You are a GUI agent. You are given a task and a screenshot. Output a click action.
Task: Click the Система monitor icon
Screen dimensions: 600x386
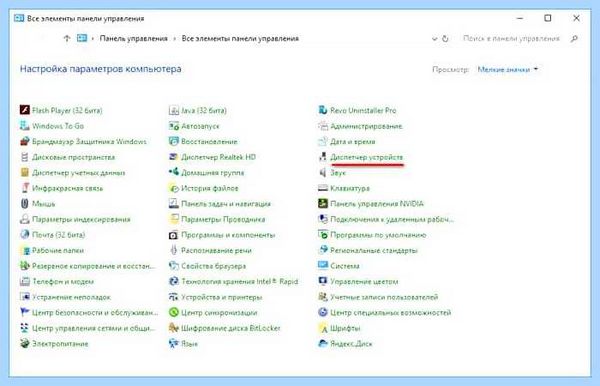pos(323,266)
